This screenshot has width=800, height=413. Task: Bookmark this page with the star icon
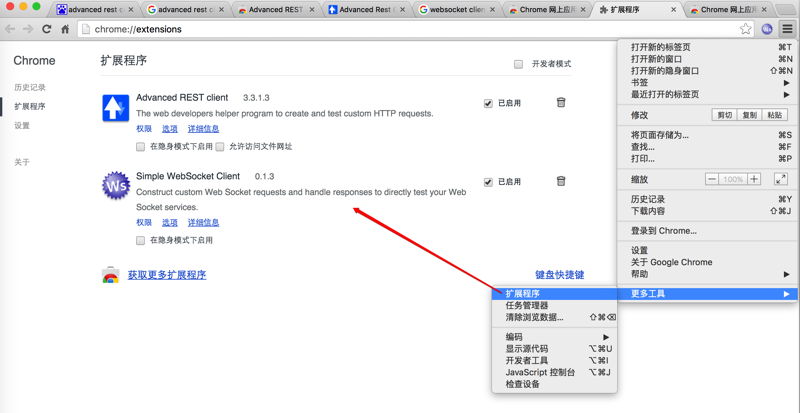point(745,29)
